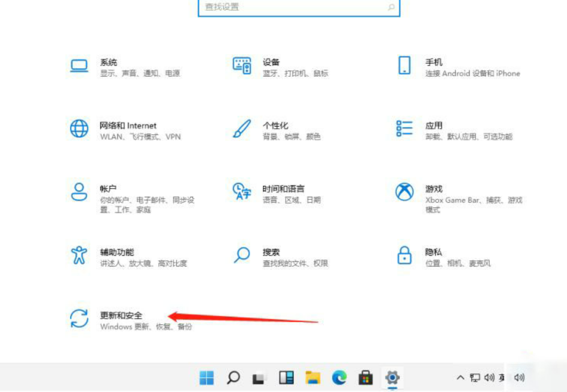Open the 系统 (System) laptop icon
567x392 pixels.
click(79, 67)
